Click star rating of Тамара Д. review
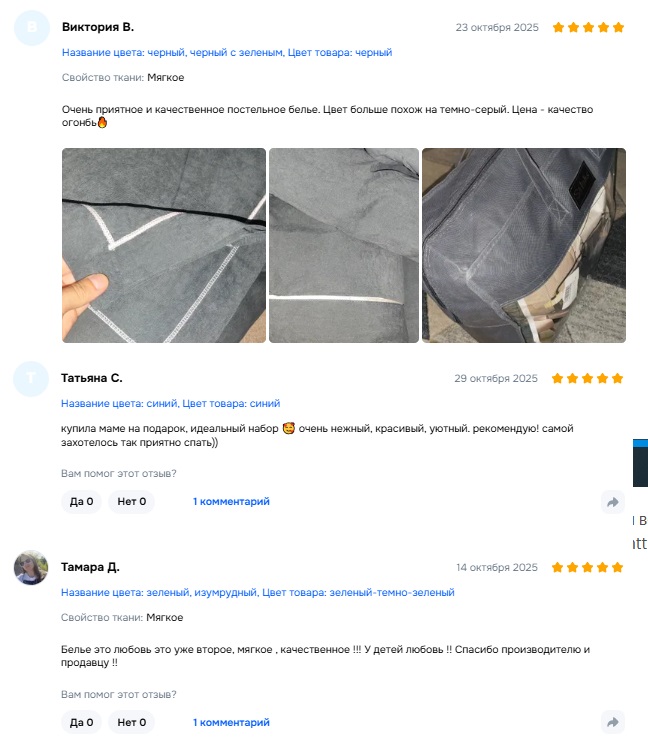648x745 pixels. point(587,567)
